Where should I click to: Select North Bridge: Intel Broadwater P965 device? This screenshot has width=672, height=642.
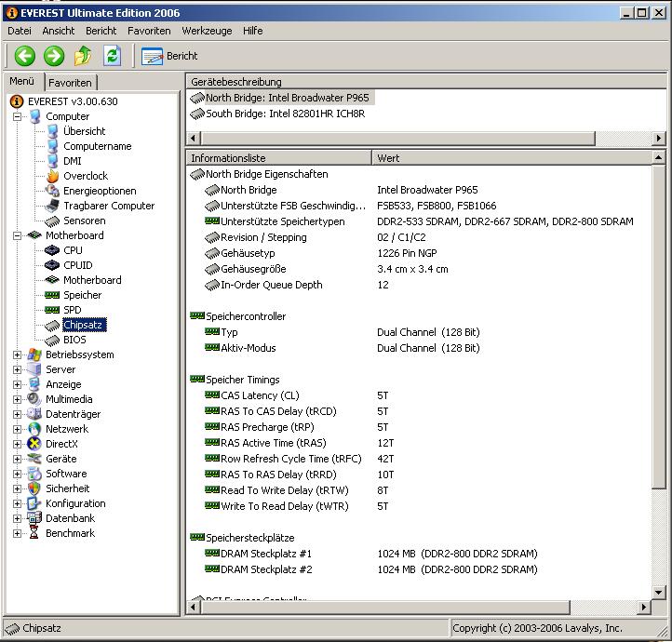[282, 98]
